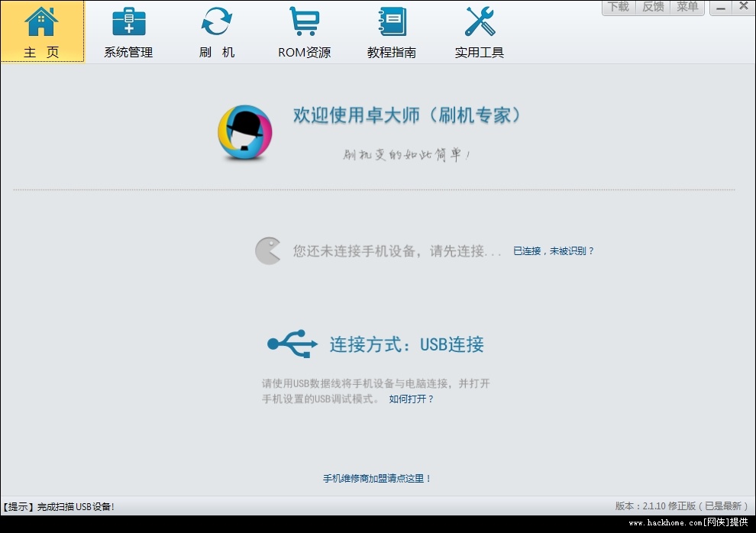Click the 手机维修商加盟请点这里 link
756x533 pixels.
(x=376, y=479)
